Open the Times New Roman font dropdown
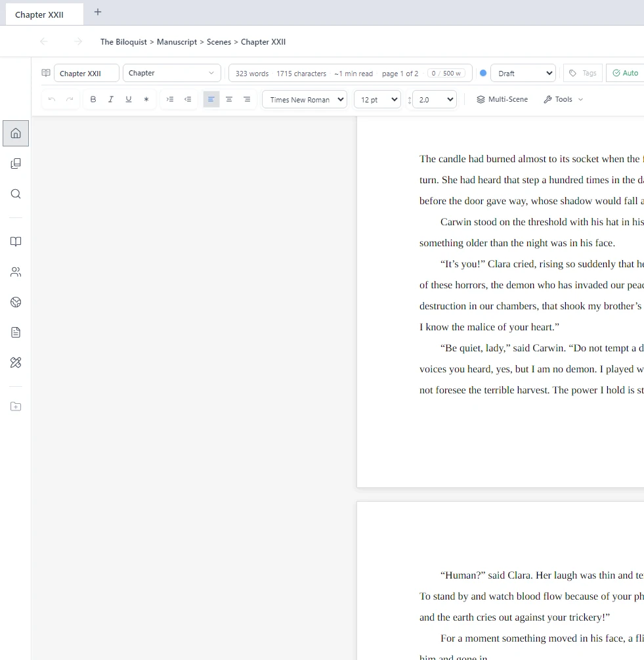 (305, 100)
